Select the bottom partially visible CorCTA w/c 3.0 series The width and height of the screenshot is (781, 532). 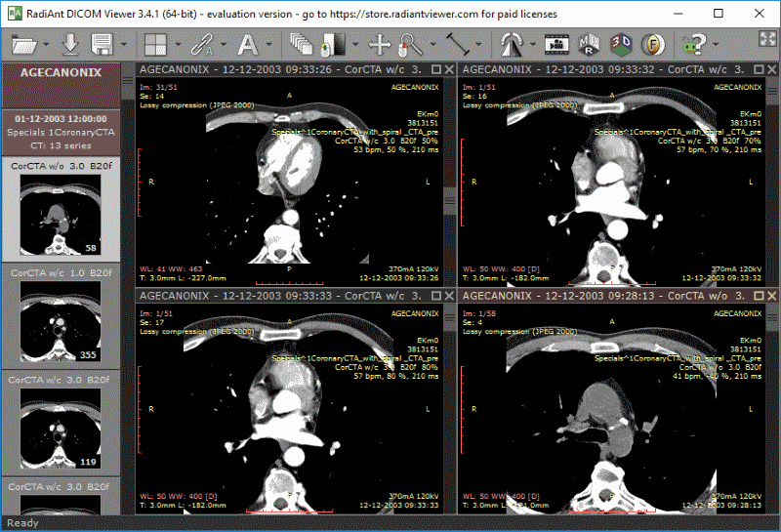[61, 496]
